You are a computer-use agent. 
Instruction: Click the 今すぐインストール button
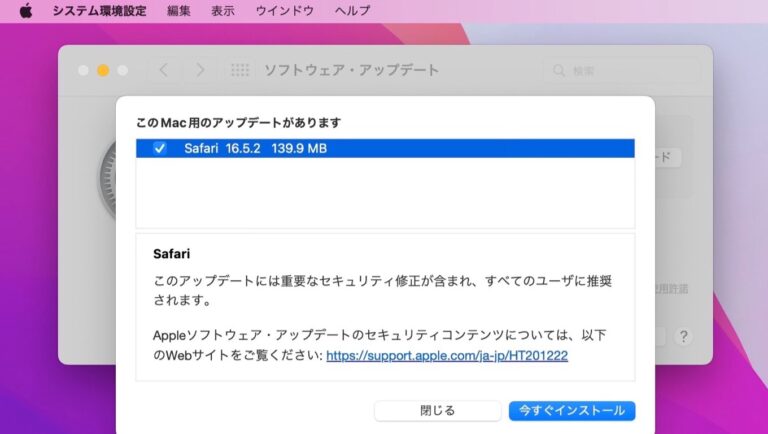[x=572, y=410]
